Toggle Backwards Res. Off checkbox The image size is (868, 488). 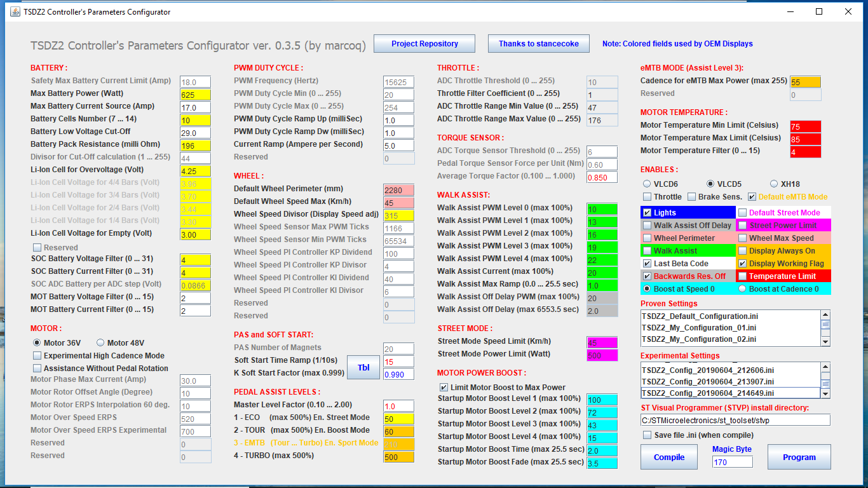click(x=647, y=276)
